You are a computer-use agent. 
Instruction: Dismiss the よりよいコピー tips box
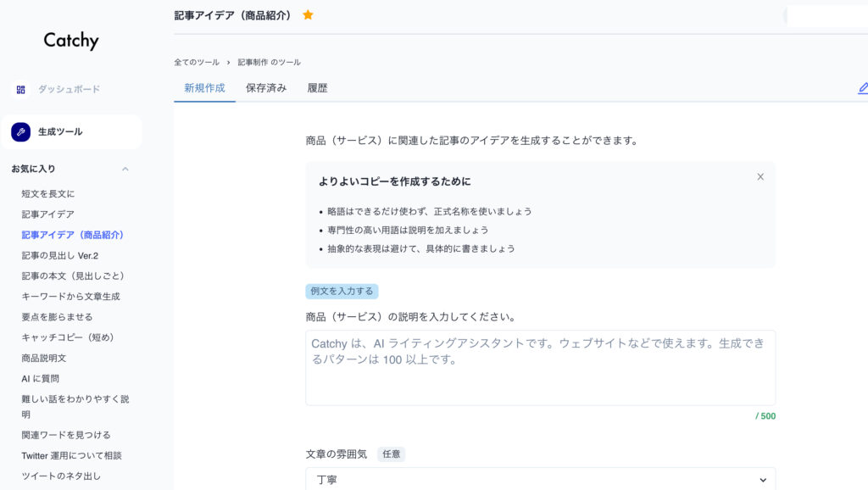click(x=759, y=177)
